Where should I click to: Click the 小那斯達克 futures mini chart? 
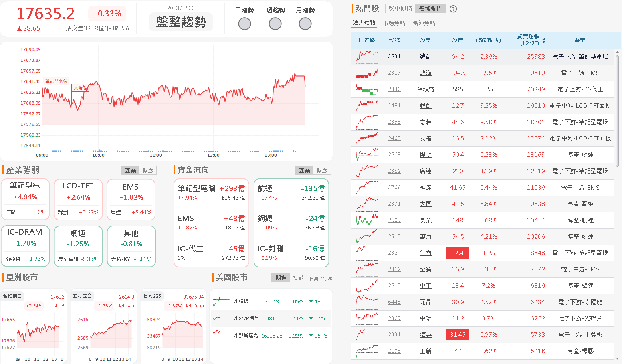[221, 336]
